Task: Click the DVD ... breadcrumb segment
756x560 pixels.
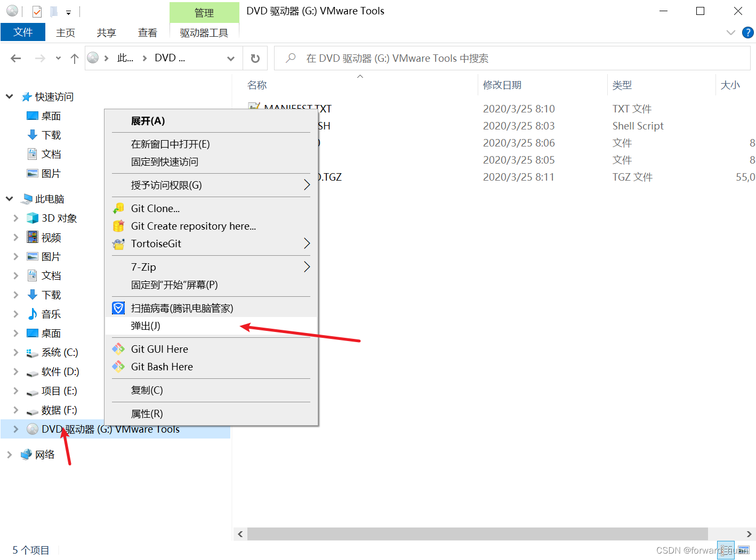Action: pos(170,58)
